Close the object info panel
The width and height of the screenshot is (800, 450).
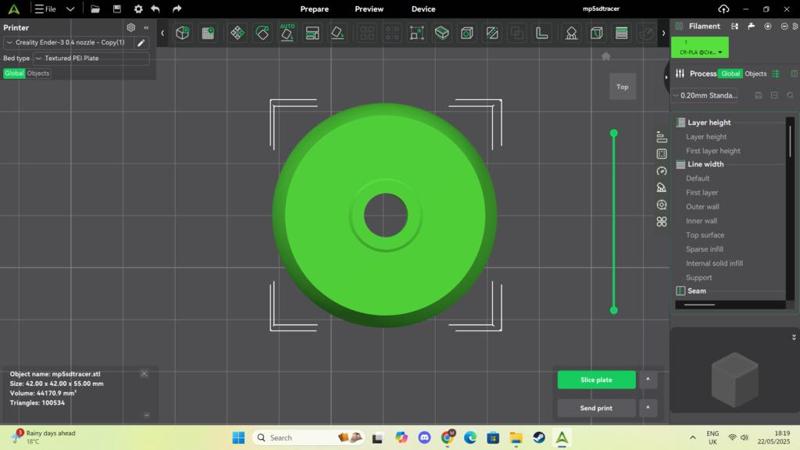pyautogui.click(x=144, y=374)
